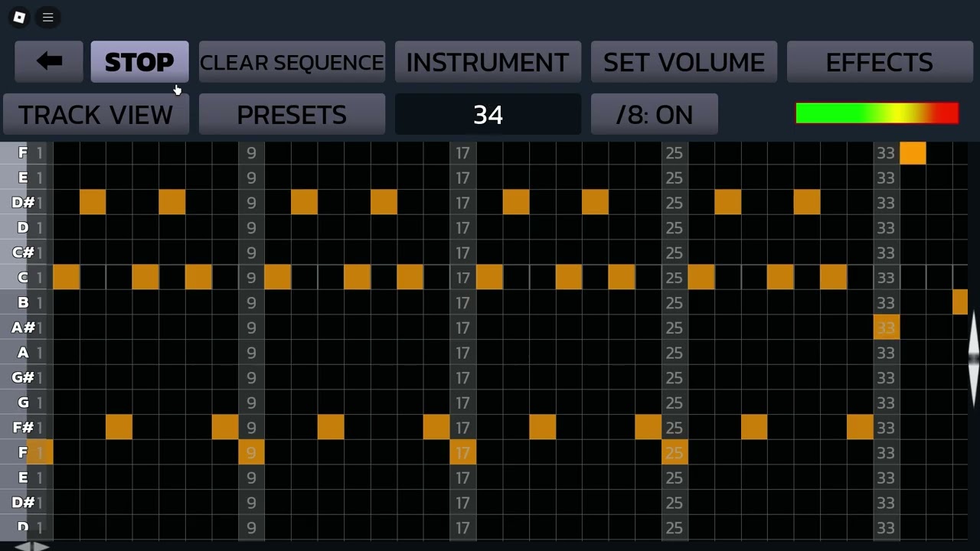Toggle the low F note at step 1

click(x=40, y=452)
